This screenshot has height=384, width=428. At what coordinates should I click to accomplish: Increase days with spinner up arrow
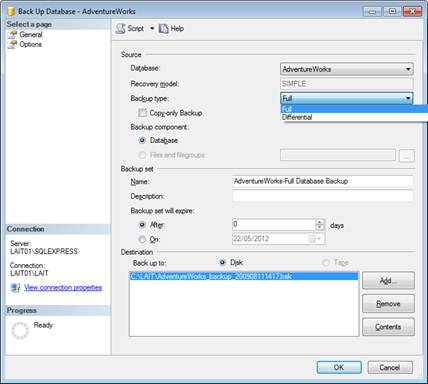[x=320, y=222]
